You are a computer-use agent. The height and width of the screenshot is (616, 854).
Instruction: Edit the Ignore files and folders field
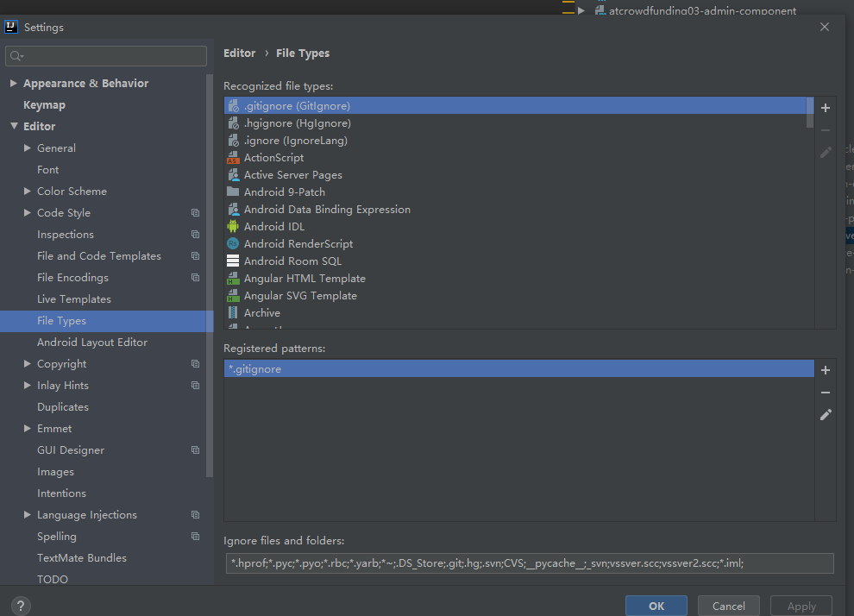(x=528, y=563)
